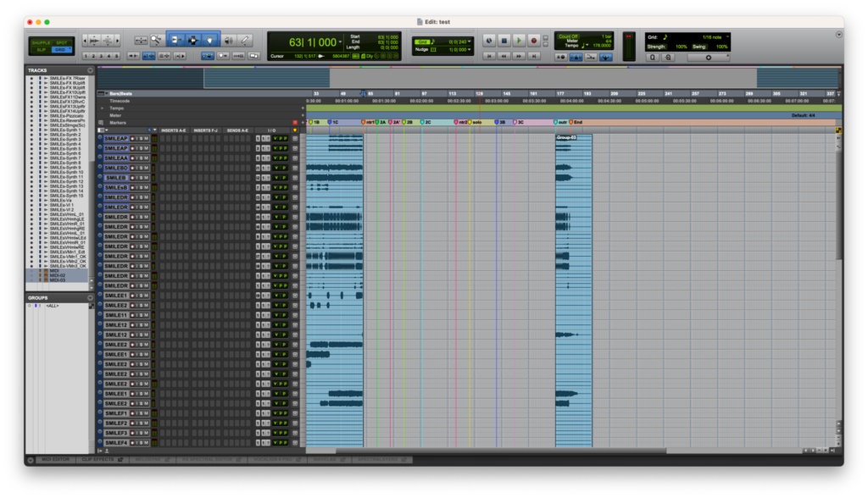Click the Record button in the transport
Viewport: 868px width, 498px height.
pos(534,41)
